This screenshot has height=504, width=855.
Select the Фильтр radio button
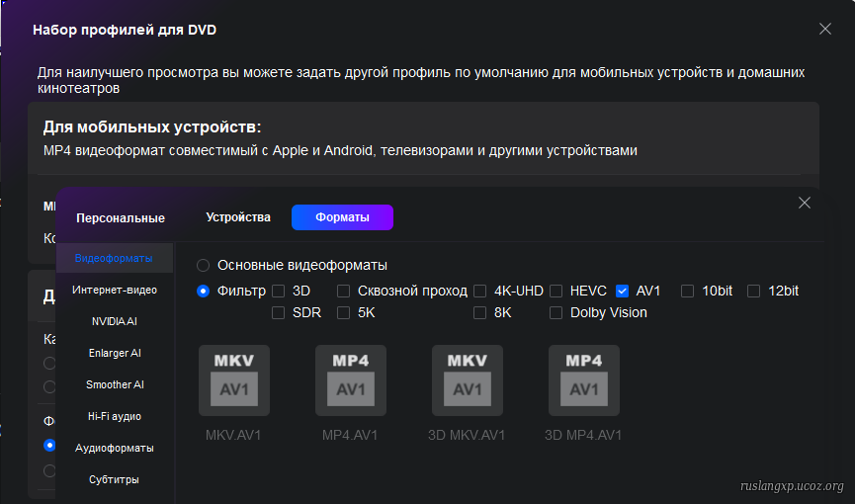[x=203, y=292]
